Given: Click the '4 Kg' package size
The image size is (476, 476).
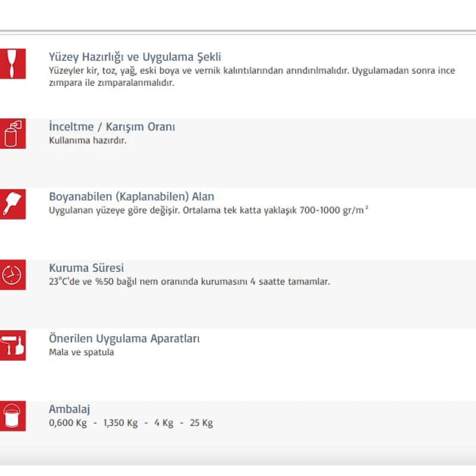Looking at the screenshot, I should [164, 423].
